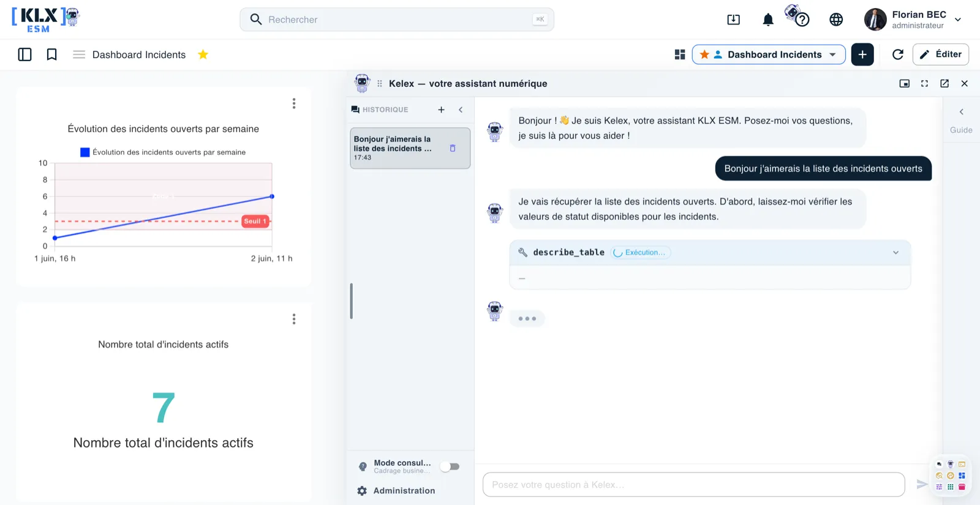Start a new conversation with plus
This screenshot has width=980, height=505.
[441, 110]
